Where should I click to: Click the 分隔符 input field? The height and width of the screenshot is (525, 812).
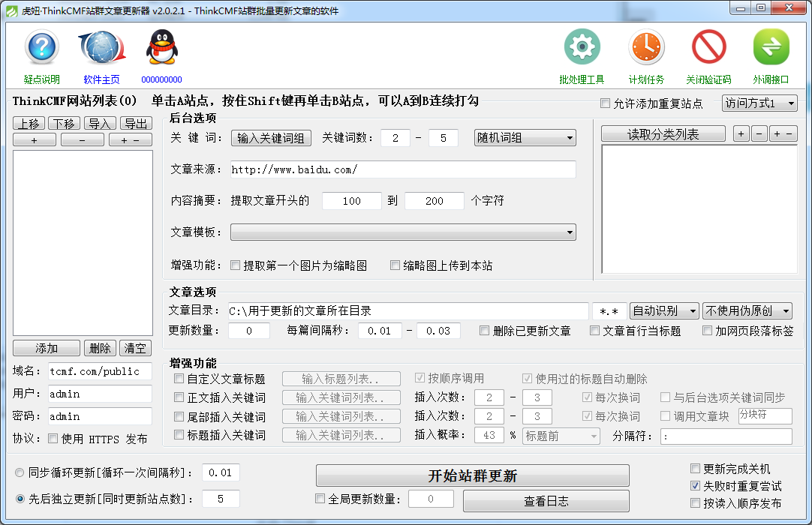pyautogui.click(x=726, y=436)
